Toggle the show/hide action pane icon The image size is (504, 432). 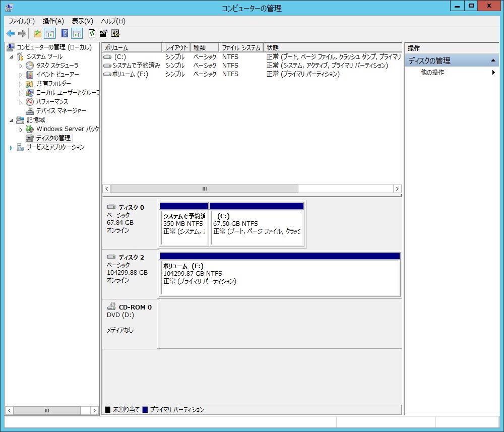(x=77, y=34)
